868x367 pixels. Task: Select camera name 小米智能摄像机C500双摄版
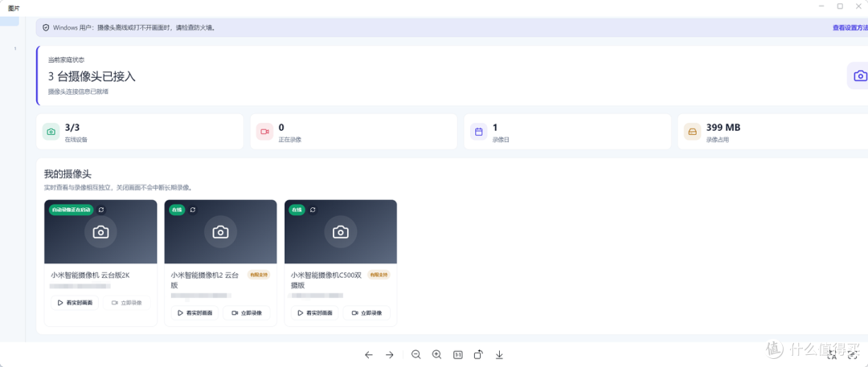click(x=326, y=279)
